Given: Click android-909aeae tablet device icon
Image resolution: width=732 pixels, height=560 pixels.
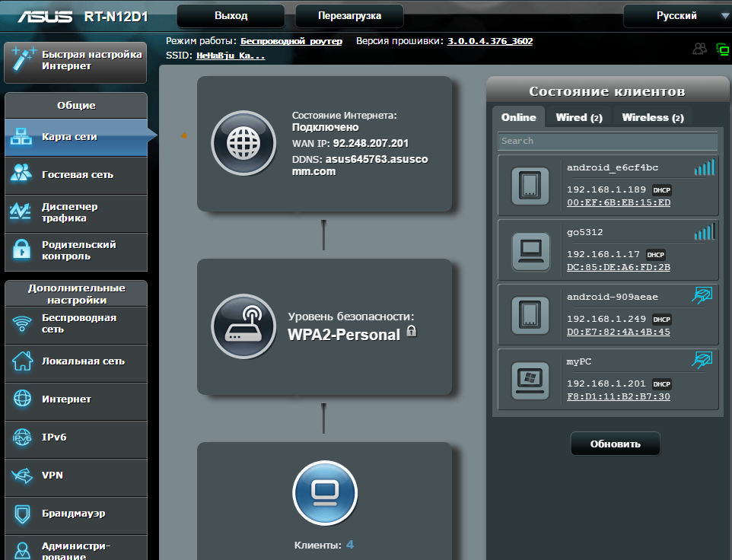Looking at the screenshot, I should 530,315.
